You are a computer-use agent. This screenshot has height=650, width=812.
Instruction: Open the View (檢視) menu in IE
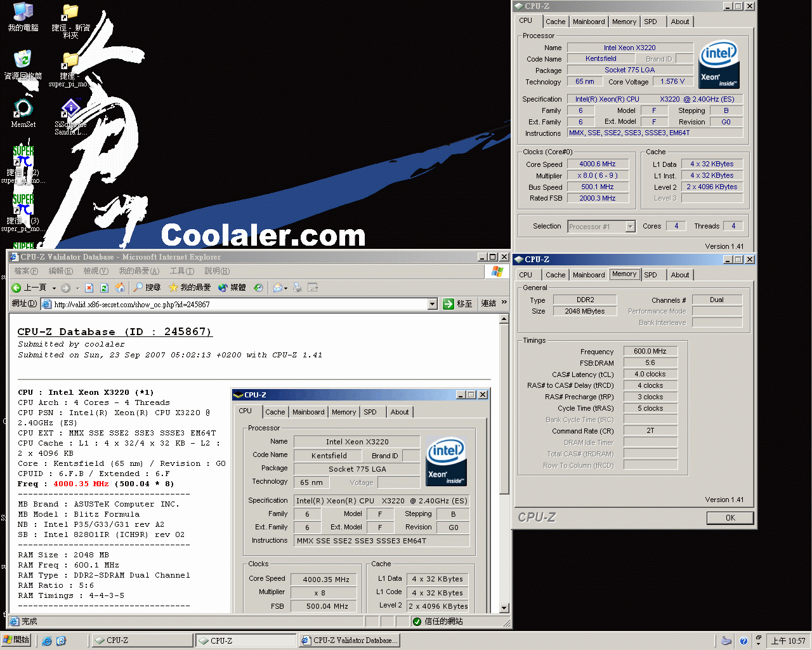coord(95,271)
